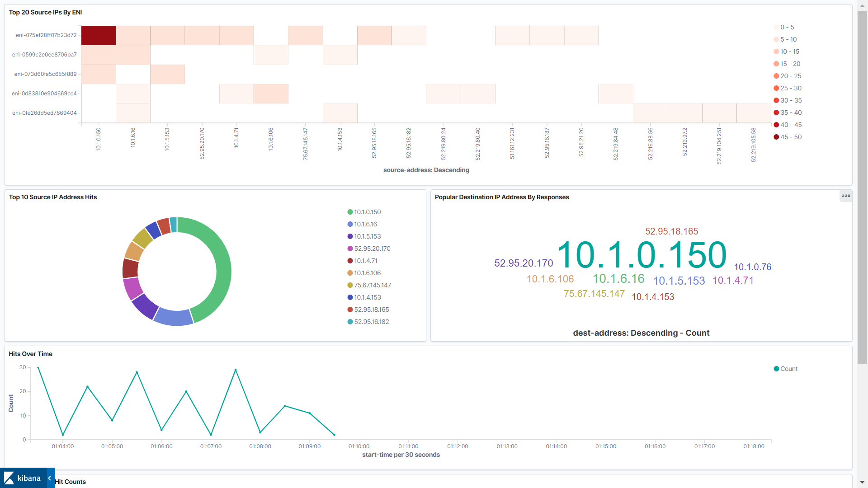The image size is (868, 488).
Task: Toggle the 35 - 40 heatmap legend entry
Action: (x=788, y=113)
